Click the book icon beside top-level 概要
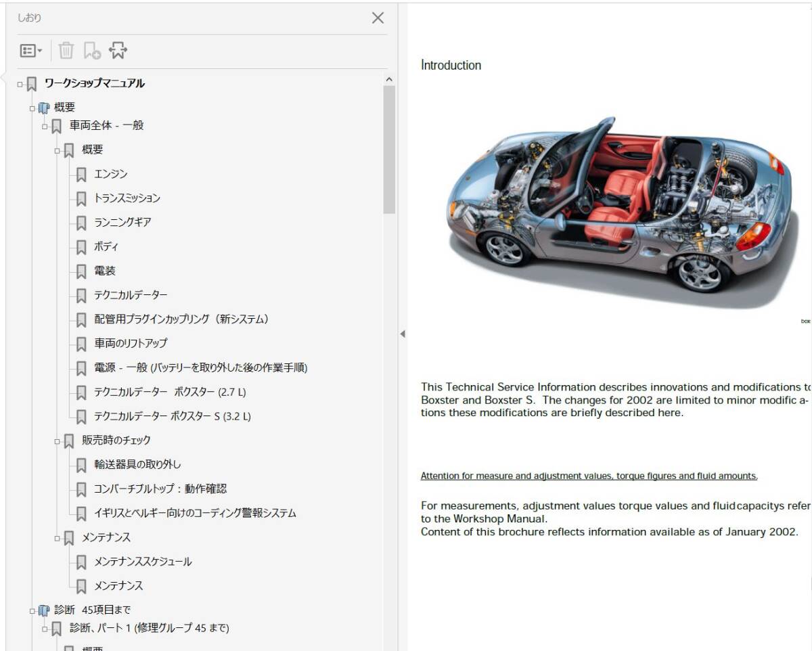812x651 pixels. [x=44, y=108]
